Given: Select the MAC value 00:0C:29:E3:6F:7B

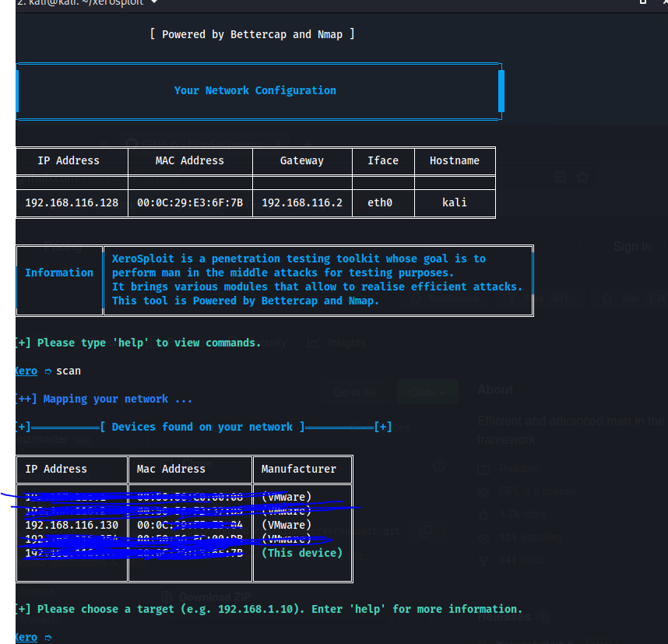Looking at the screenshot, I should coord(190,203).
